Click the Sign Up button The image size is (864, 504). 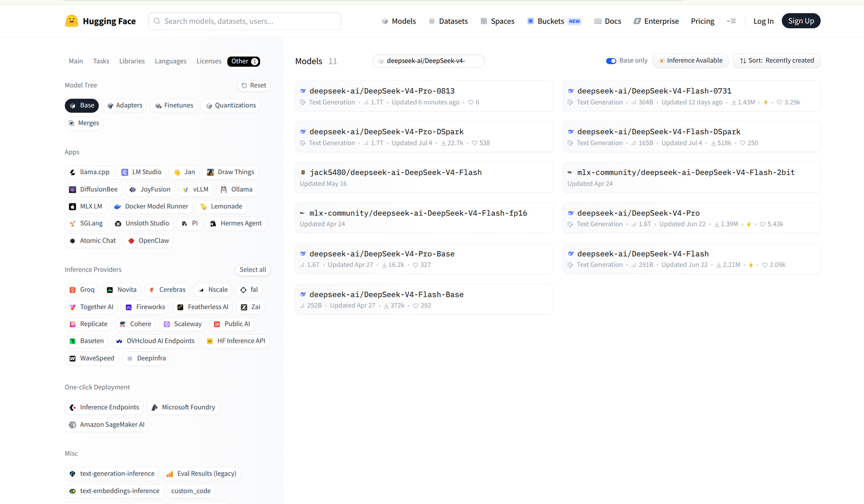pos(801,21)
